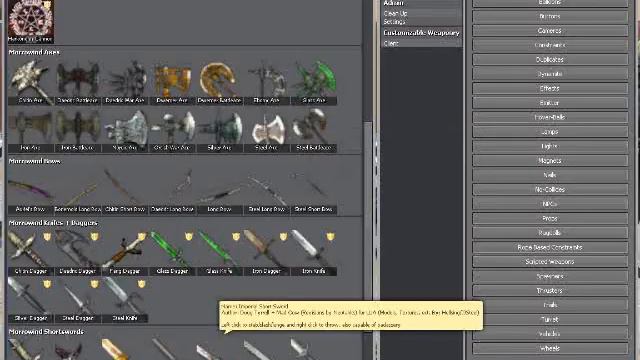Choose the Ebony Axe icon
The image size is (640, 360).
(267, 82)
